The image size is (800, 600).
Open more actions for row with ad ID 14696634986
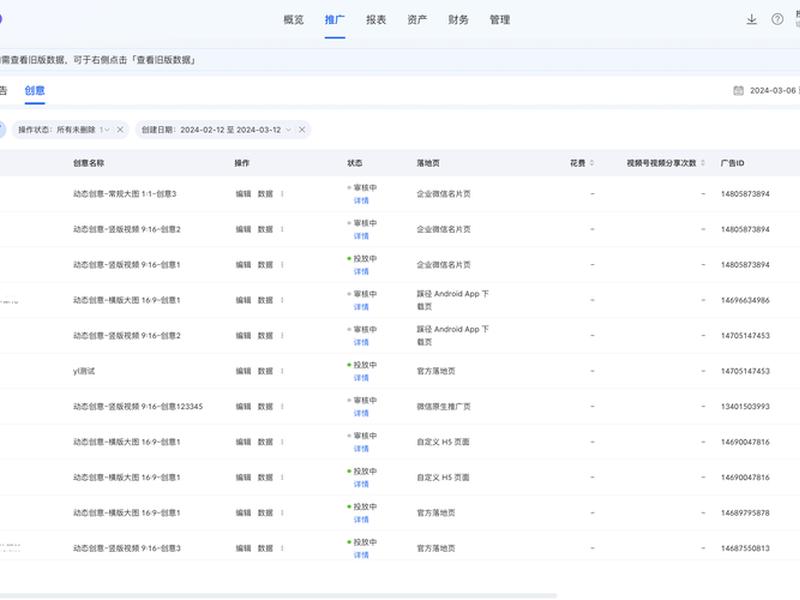(282, 300)
